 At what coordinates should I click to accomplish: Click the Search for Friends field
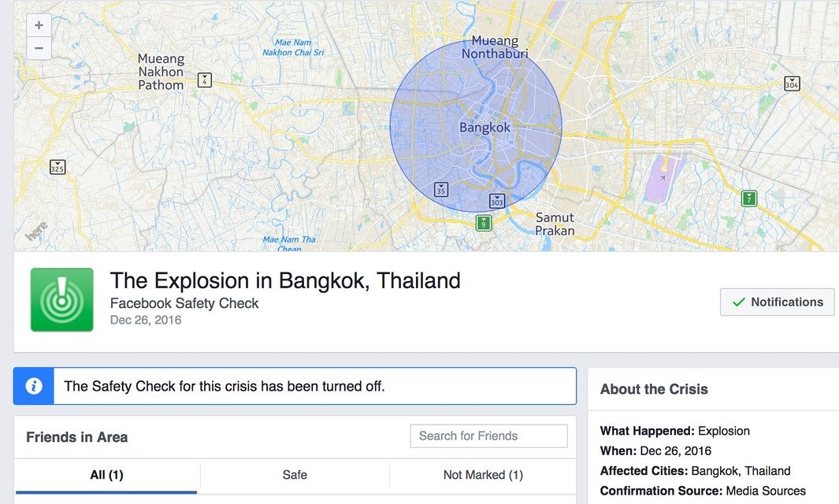pyautogui.click(x=488, y=435)
